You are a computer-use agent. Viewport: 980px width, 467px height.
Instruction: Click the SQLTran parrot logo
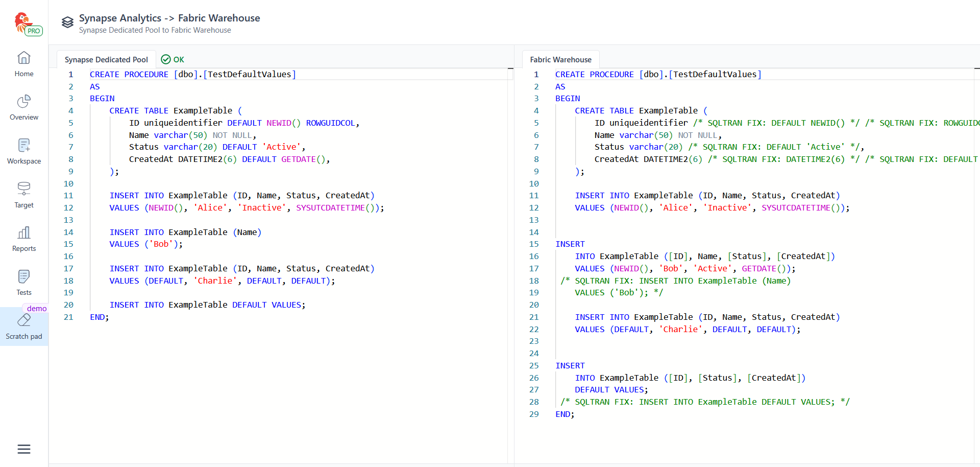pos(22,21)
